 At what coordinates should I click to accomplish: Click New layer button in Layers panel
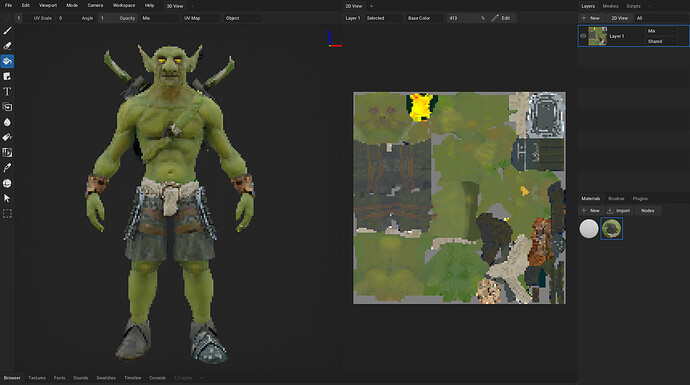pyautogui.click(x=590, y=18)
